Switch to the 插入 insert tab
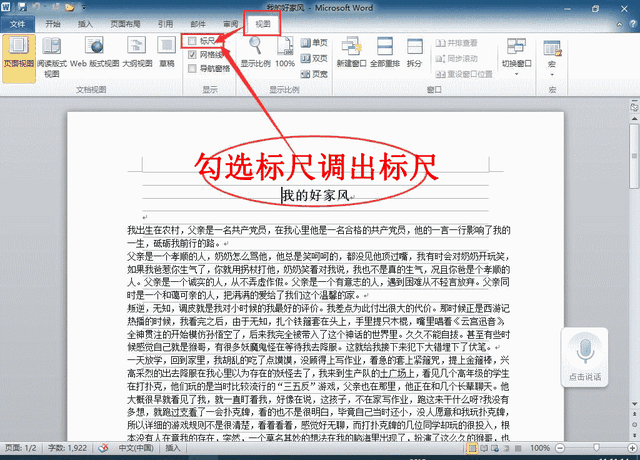The image size is (640, 460). pyautogui.click(x=85, y=24)
